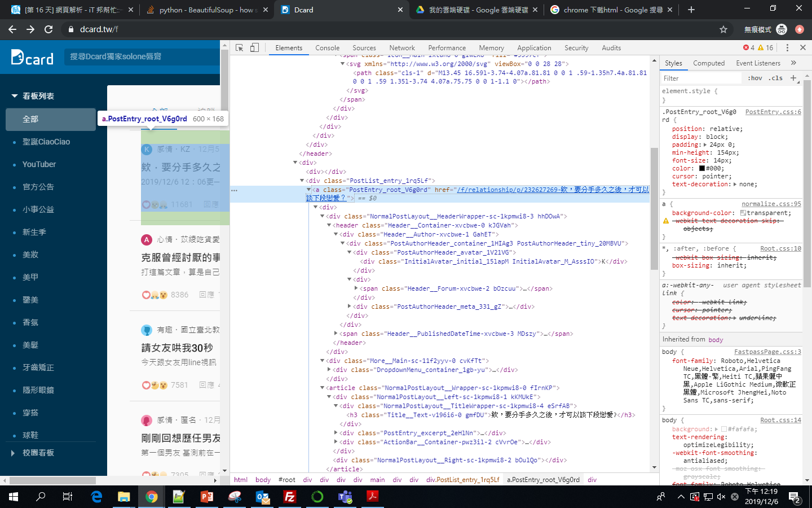The height and width of the screenshot is (508, 812).
Task: Close the DevTools panel
Action: tap(803, 47)
